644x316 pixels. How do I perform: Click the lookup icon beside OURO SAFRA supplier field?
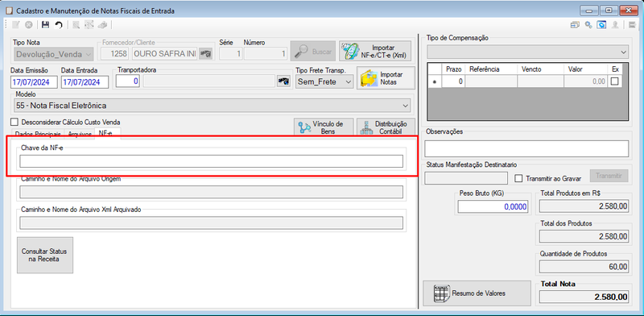(205, 53)
